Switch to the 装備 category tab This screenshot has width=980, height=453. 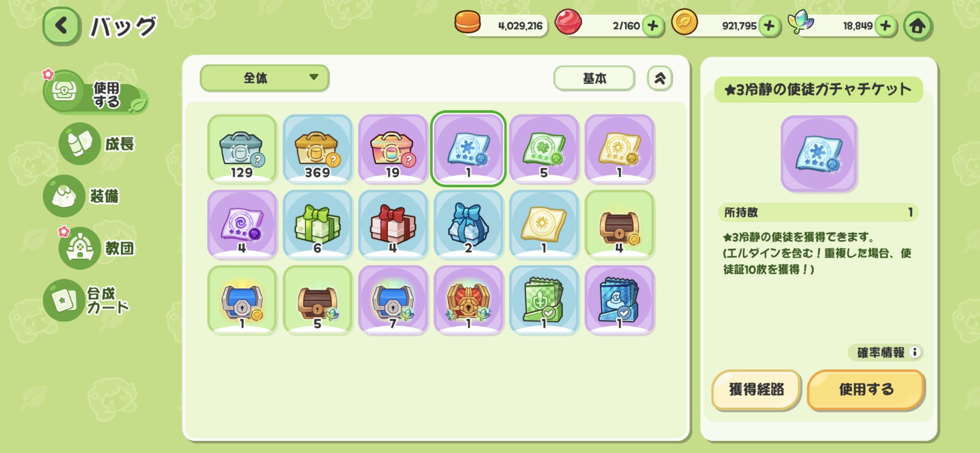(x=82, y=196)
